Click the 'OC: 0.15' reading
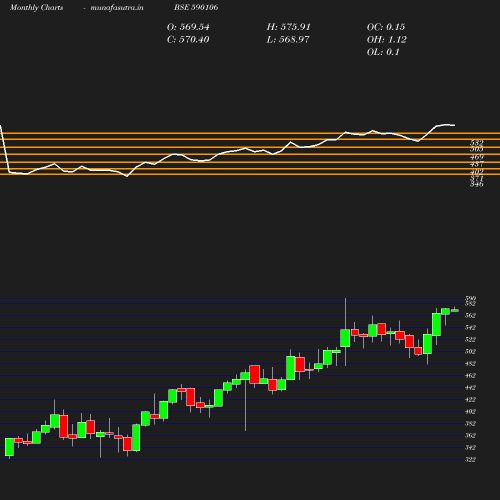 click(386, 27)
